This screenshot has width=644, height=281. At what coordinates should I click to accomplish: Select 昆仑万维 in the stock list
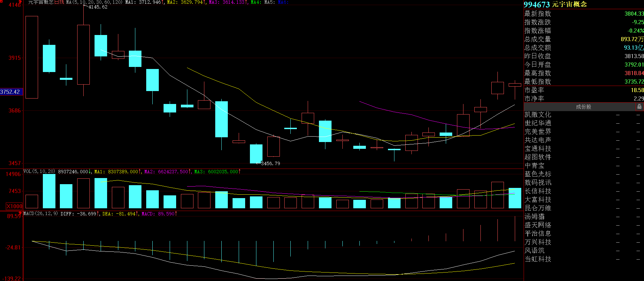click(x=538, y=208)
